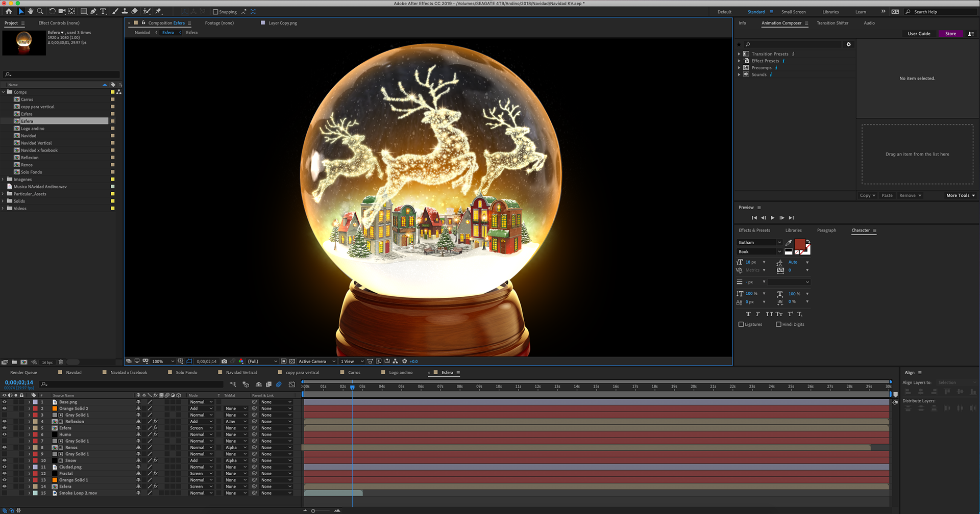Select the Roto Brush tool
This screenshot has width=980, height=514.
click(x=147, y=11)
